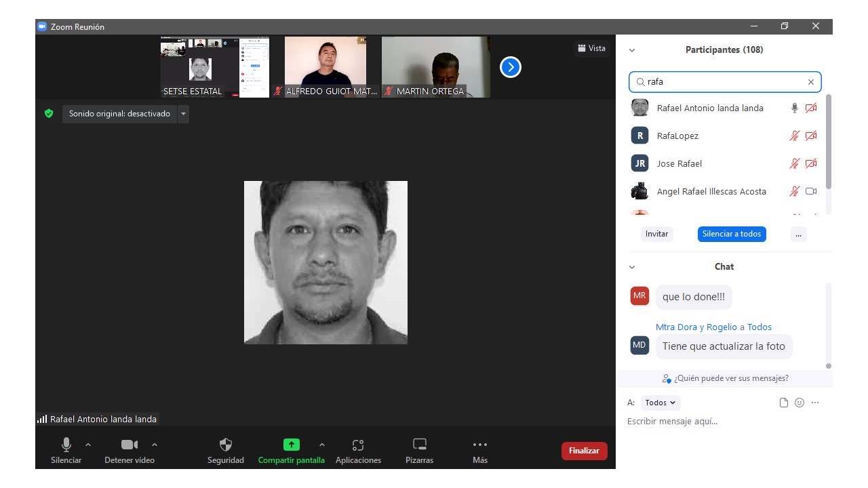Open Aplicaciones panel
The image size is (868, 488).
pos(358,451)
